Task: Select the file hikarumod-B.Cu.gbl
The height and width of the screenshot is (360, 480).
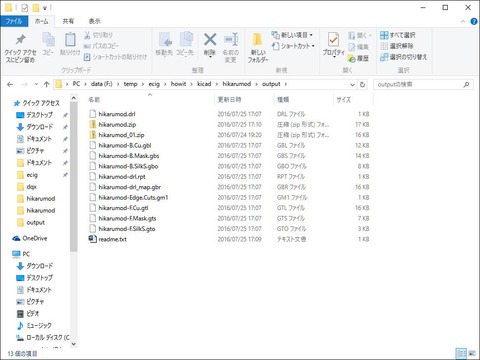Action: tap(125, 145)
